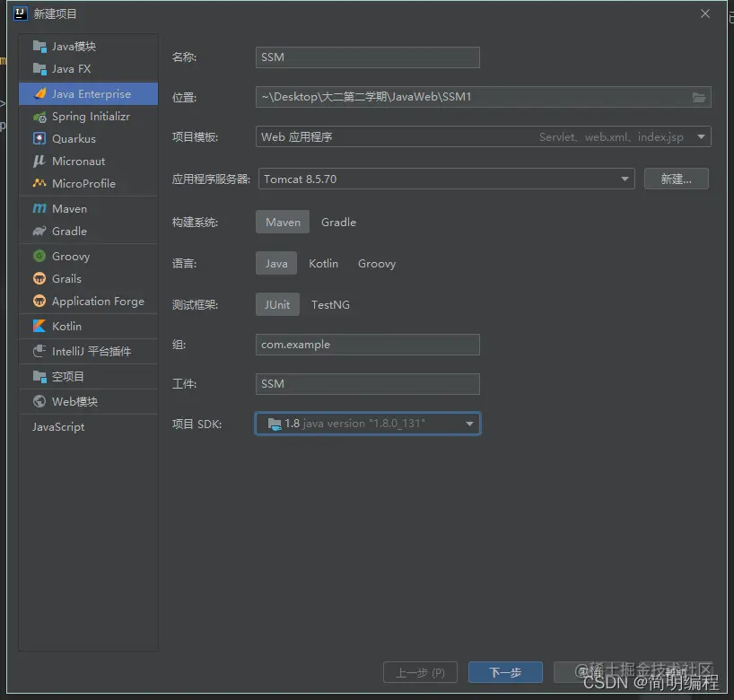
Task: Select the Micronaut generator
Action: point(79,161)
